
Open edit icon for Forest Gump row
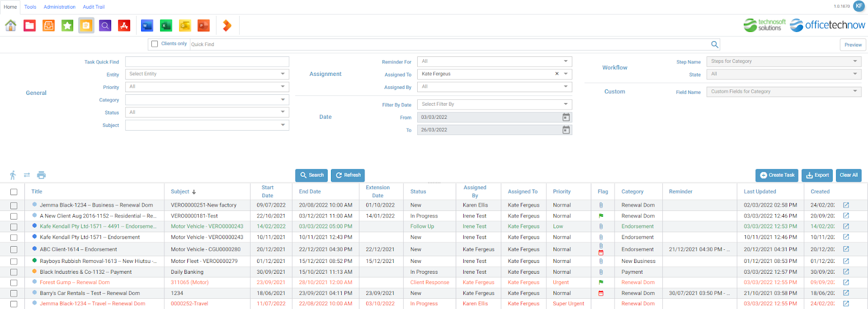pos(846,282)
